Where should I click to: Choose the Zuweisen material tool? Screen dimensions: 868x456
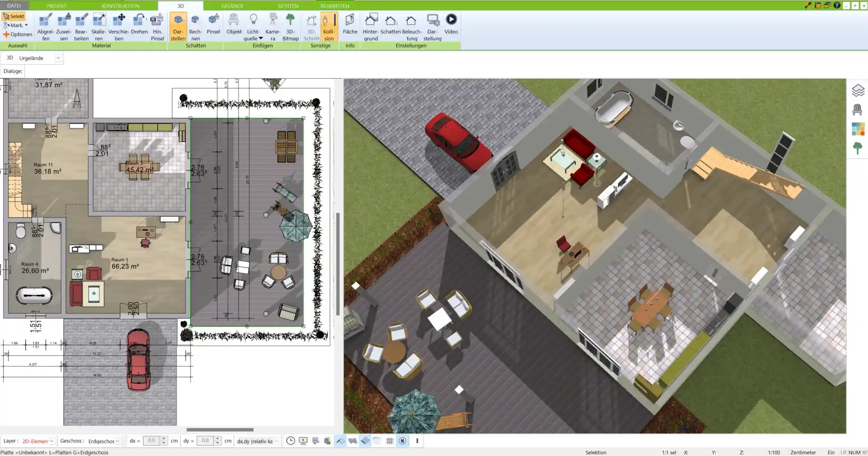(64, 27)
